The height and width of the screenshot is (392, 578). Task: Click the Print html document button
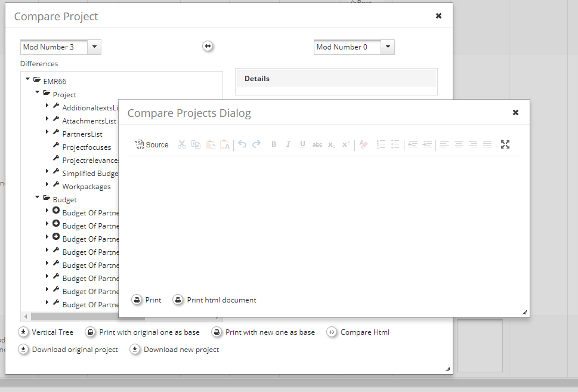coord(215,300)
